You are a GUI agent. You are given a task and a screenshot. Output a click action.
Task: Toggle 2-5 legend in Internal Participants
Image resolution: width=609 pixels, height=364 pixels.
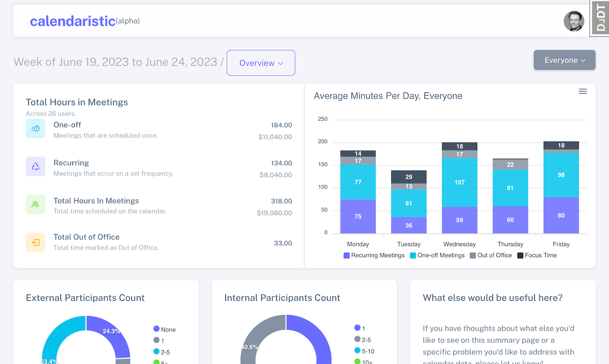coord(363,340)
